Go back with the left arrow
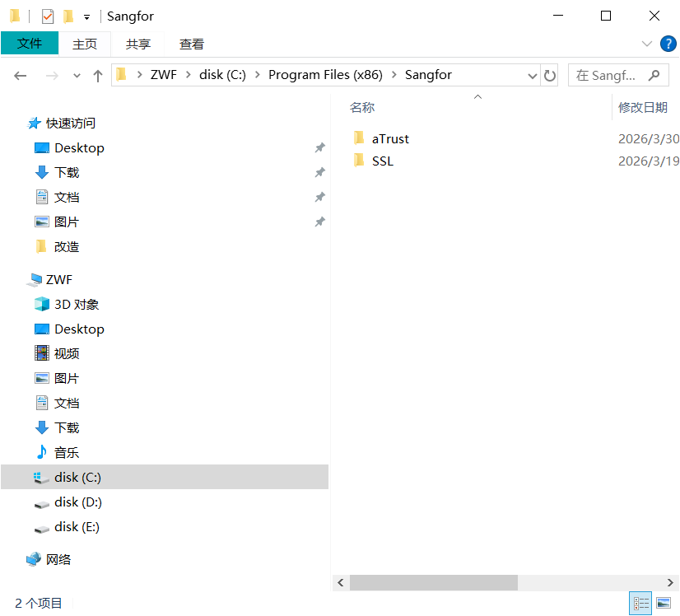 (21, 76)
